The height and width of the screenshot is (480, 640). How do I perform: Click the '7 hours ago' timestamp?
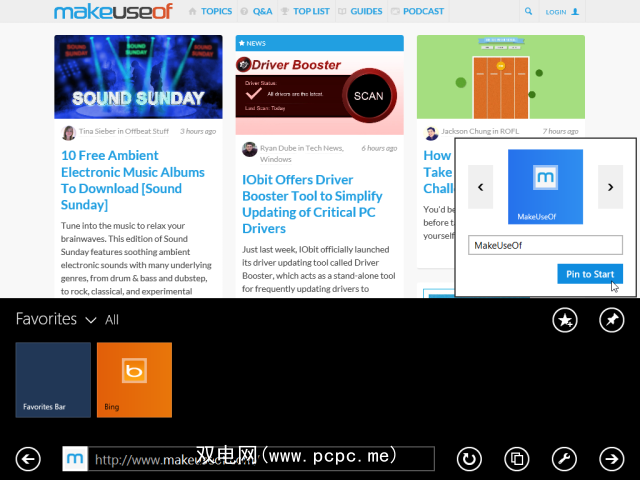(x=560, y=131)
